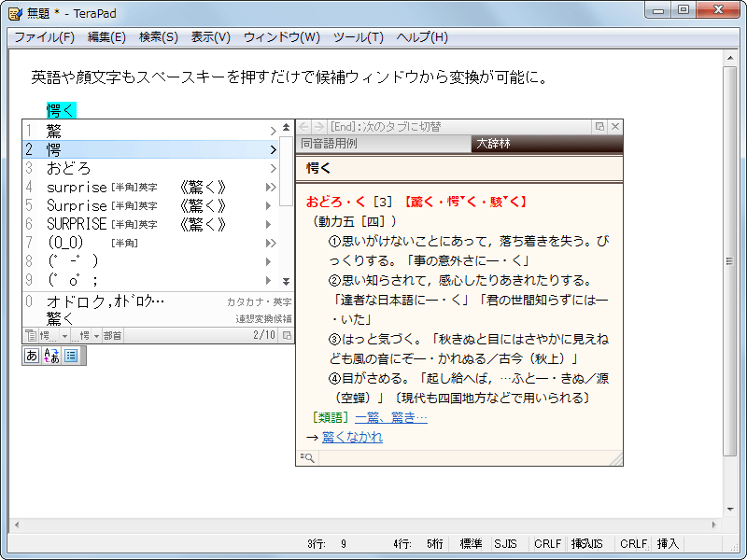Click the back arrow in dictionary panel
Viewport: 747px width, 560px height.
coord(303,127)
